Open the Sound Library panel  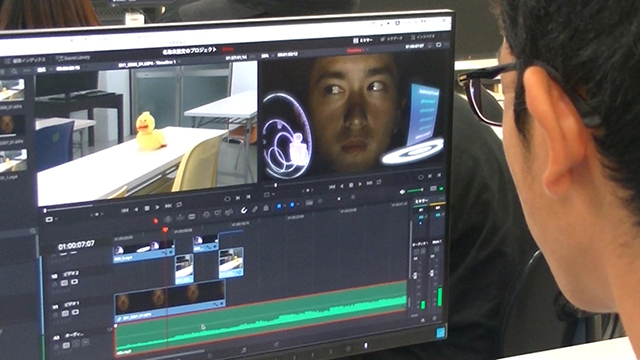[x=73, y=58]
